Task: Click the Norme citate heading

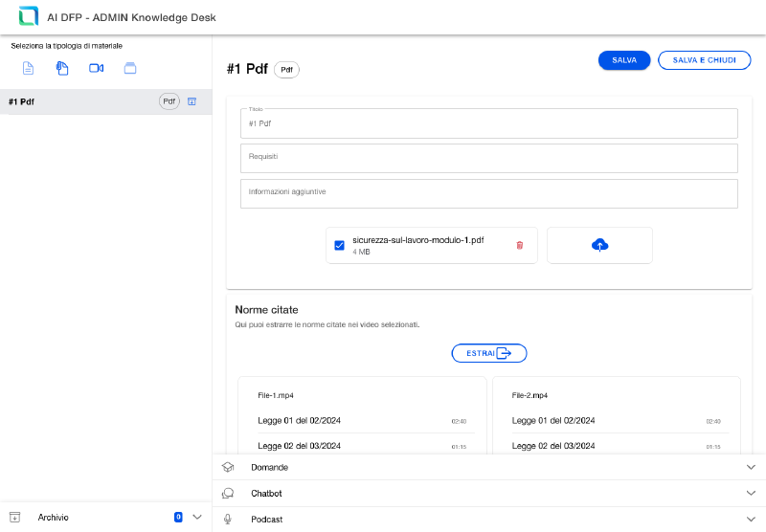Action: click(266, 310)
